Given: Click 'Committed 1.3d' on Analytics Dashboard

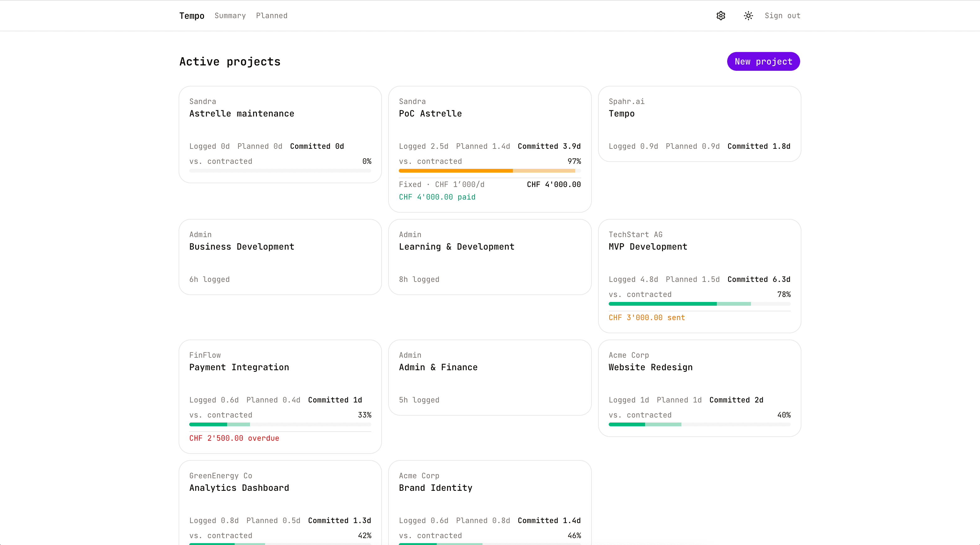Looking at the screenshot, I should (x=339, y=521).
